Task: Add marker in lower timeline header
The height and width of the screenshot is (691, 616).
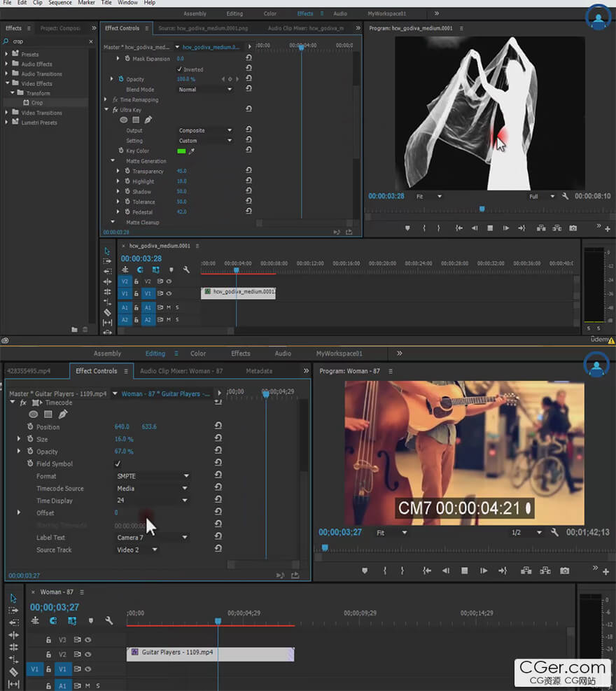Action: 91,621
